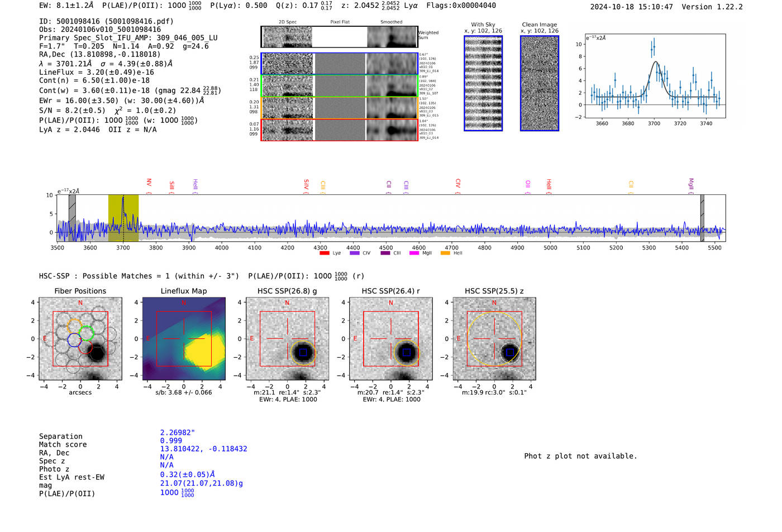Viewport: 782px width, 532px height.
Task: Click the MgII line marker above spectrum
Action: coord(691,186)
